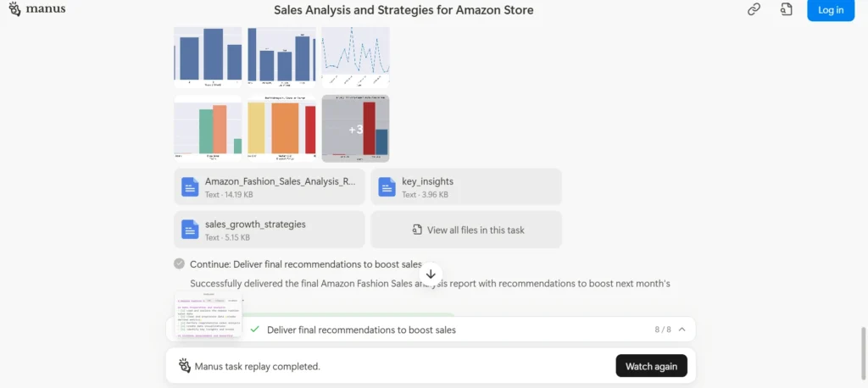The height and width of the screenshot is (388, 868).
Task: Click the key_insights document icon
Action: pyautogui.click(x=387, y=187)
